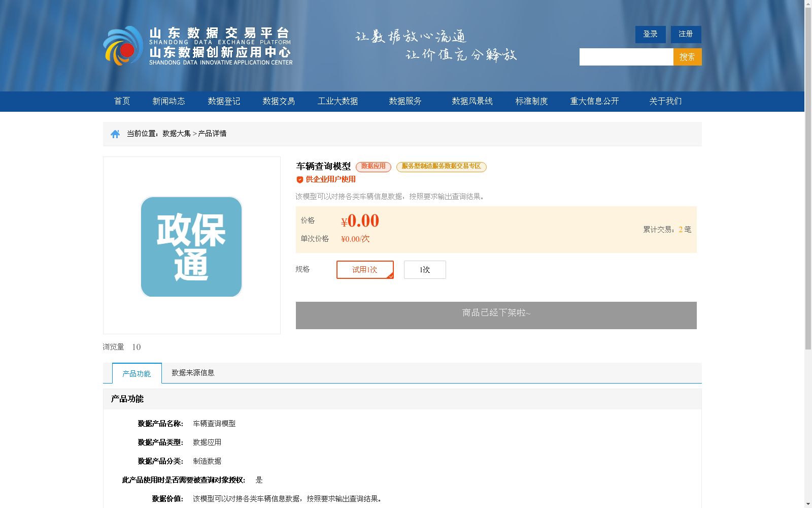Open the 新闻动态 menu item

(168, 101)
